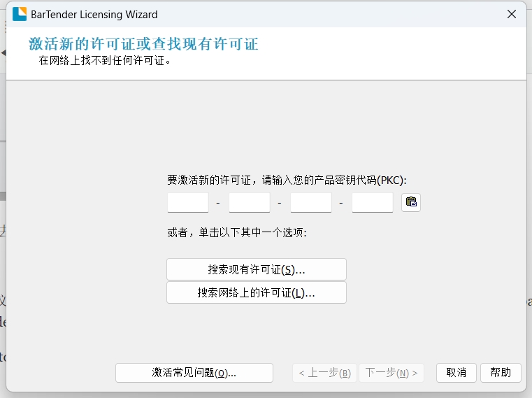Open 激活常见问题(Q)... help button
The height and width of the screenshot is (398, 532).
click(194, 373)
